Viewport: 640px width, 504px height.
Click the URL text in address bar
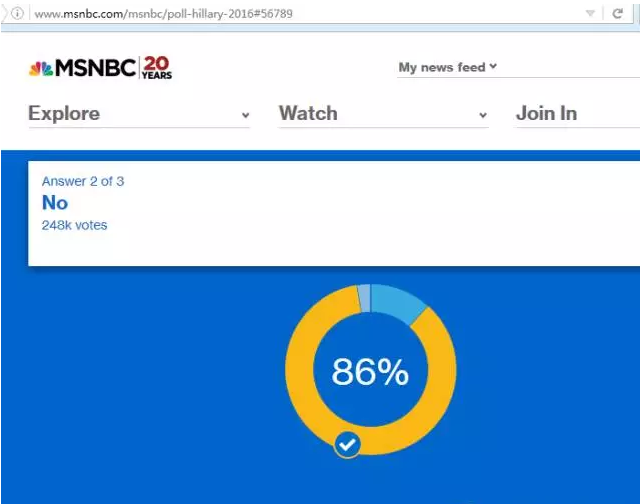click(x=164, y=14)
